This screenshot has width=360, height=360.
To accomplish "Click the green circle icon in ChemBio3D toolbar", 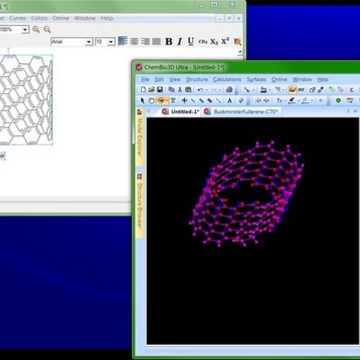I will click(338, 100).
